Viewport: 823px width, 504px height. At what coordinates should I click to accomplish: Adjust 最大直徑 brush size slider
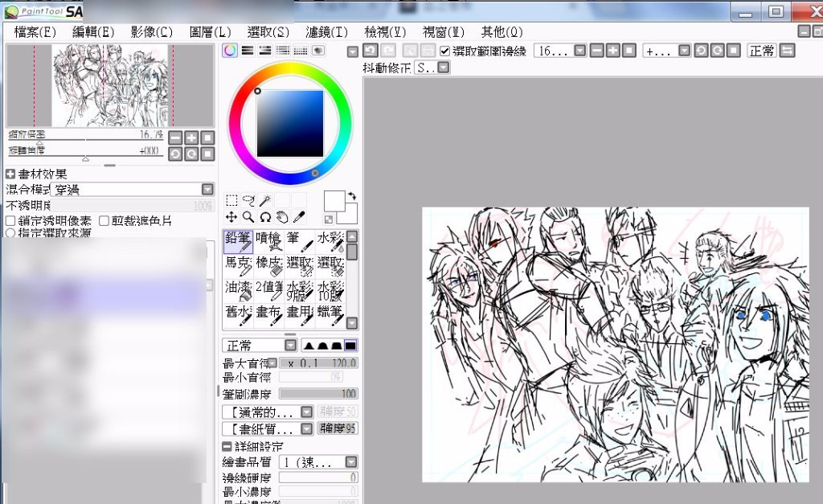coord(318,363)
